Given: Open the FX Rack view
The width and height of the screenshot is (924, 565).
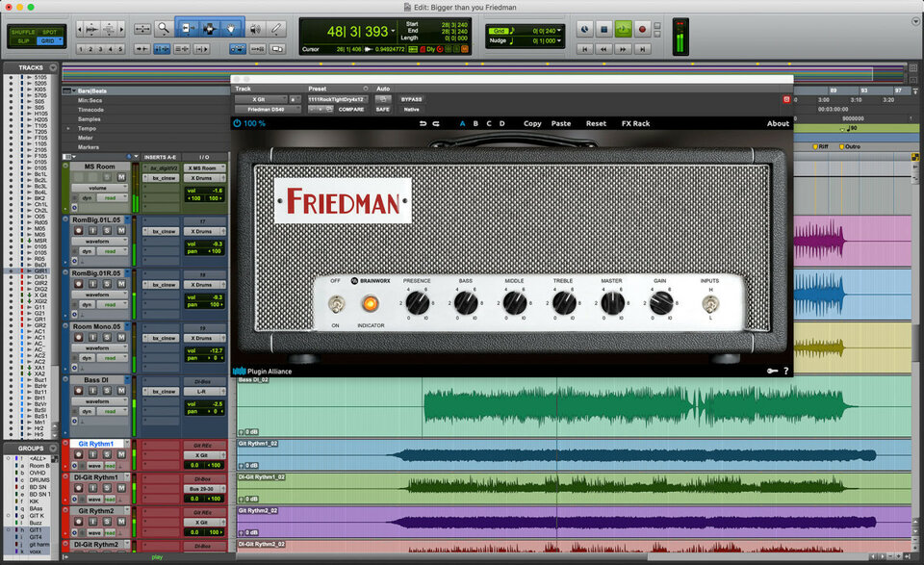Looking at the screenshot, I should pos(636,123).
